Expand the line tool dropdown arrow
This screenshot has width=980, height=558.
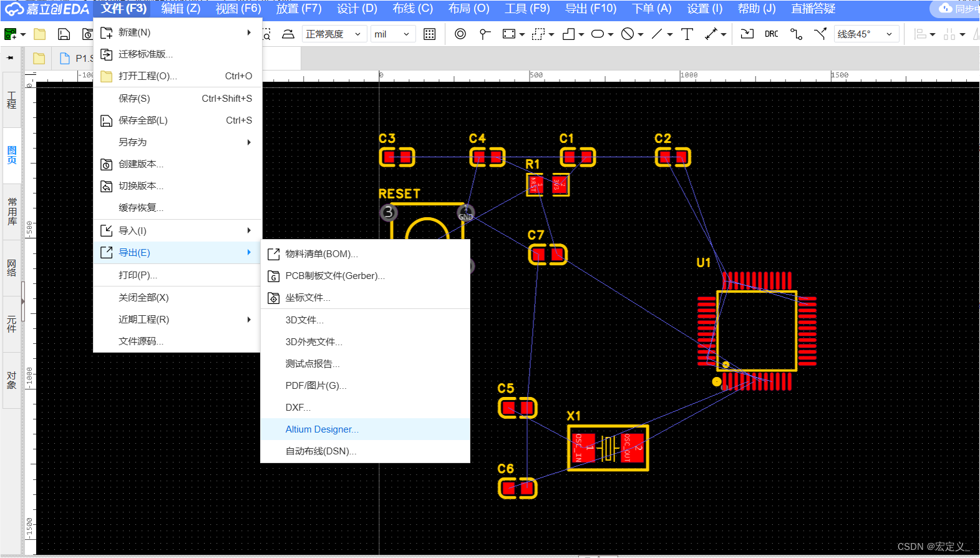click(x=669, y=34)
